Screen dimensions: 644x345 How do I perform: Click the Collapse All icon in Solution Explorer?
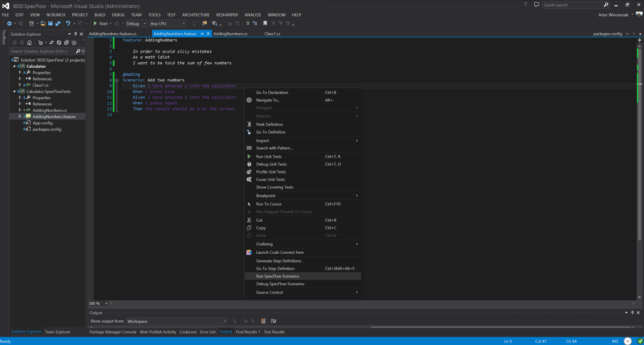pos(66,43)
